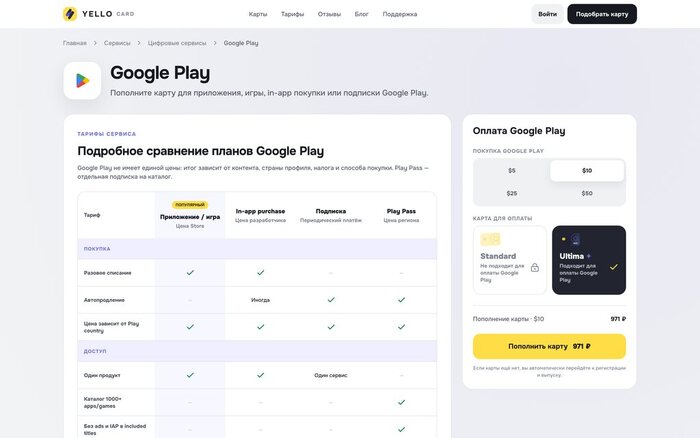Click the Yello Card logo icon
The image size is (700, 438).
click(70, 14)
